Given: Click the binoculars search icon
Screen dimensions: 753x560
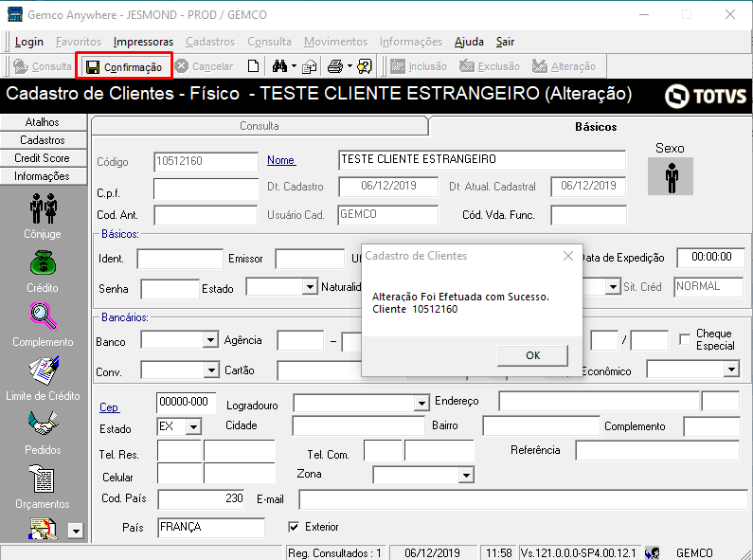Looking at the screenshot, I should coord(279,66).
